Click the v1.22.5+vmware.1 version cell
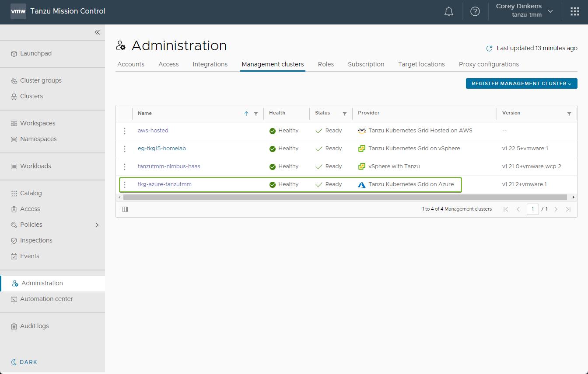 pyautogui.click(x=525, y=149)
